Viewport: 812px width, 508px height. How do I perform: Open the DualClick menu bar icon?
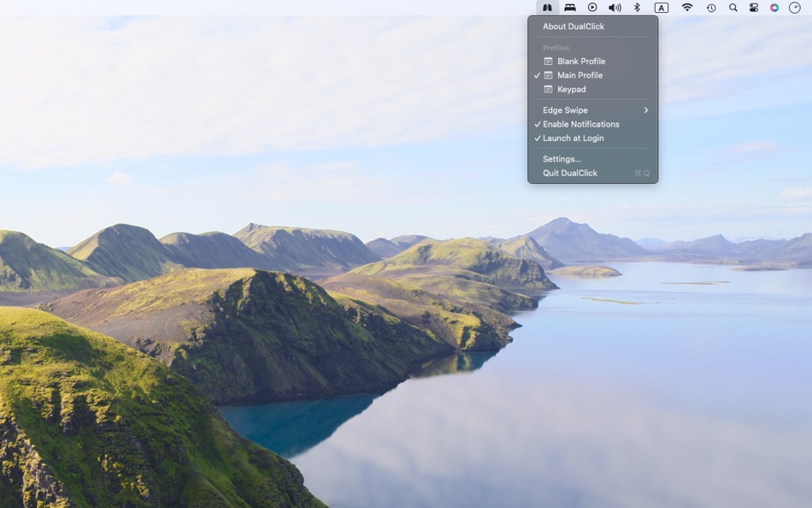[x=547, y=8]
